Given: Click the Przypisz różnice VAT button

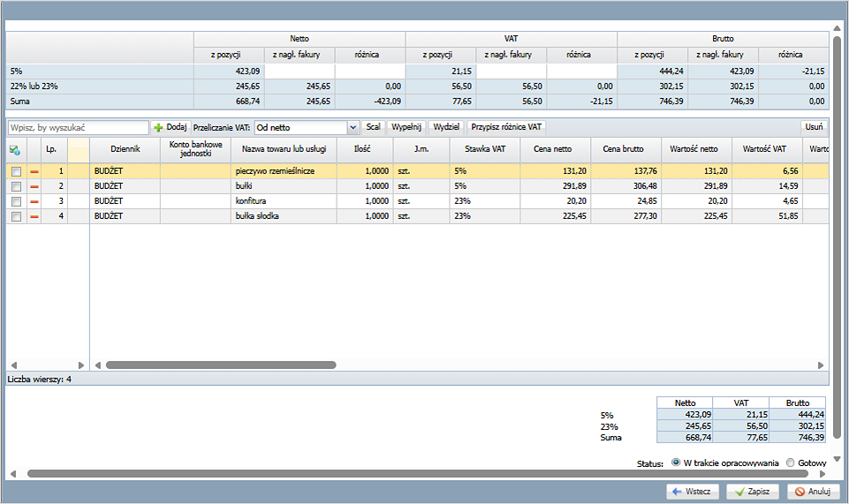Looking at the screenshot, I should tap(507, 127).
